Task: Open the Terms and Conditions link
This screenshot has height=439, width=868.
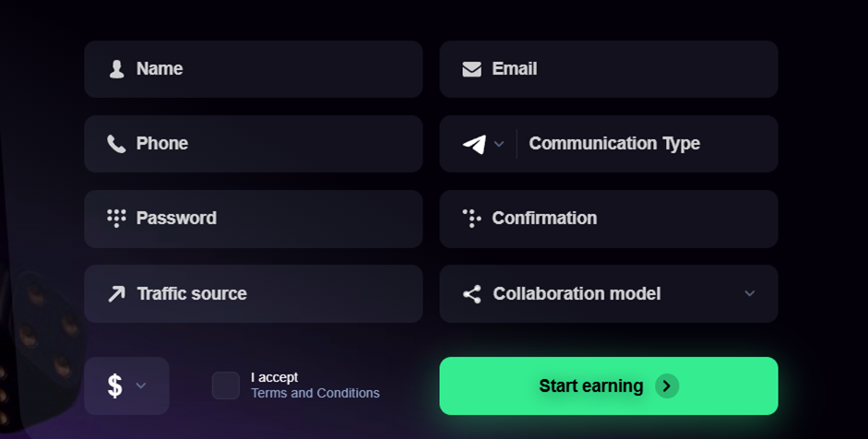Action: [315, 393]
